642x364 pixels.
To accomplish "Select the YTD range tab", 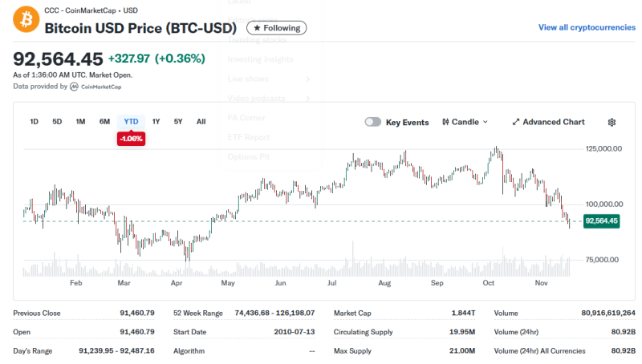I will 131,122.
